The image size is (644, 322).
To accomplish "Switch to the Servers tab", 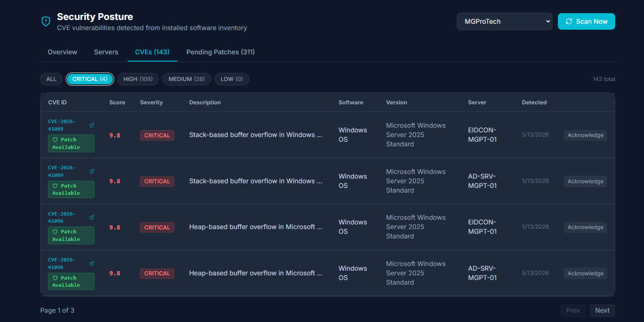I will point(106,52).
